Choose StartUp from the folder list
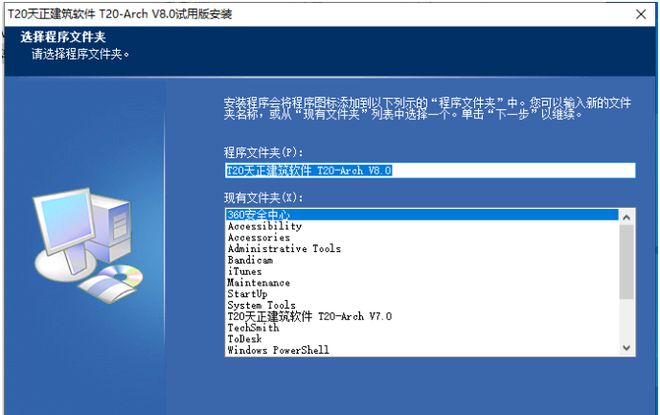660x415 pixels. [422, 294]
